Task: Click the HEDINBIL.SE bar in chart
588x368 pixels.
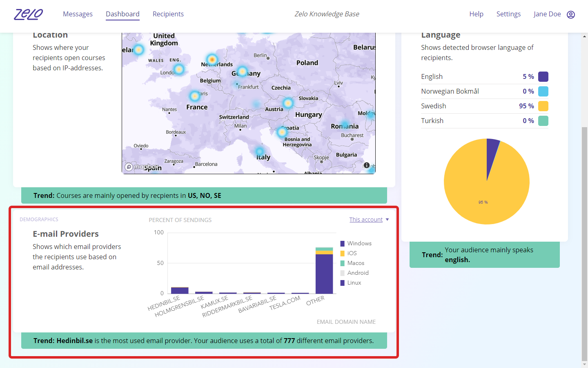Action: (180, 290)
